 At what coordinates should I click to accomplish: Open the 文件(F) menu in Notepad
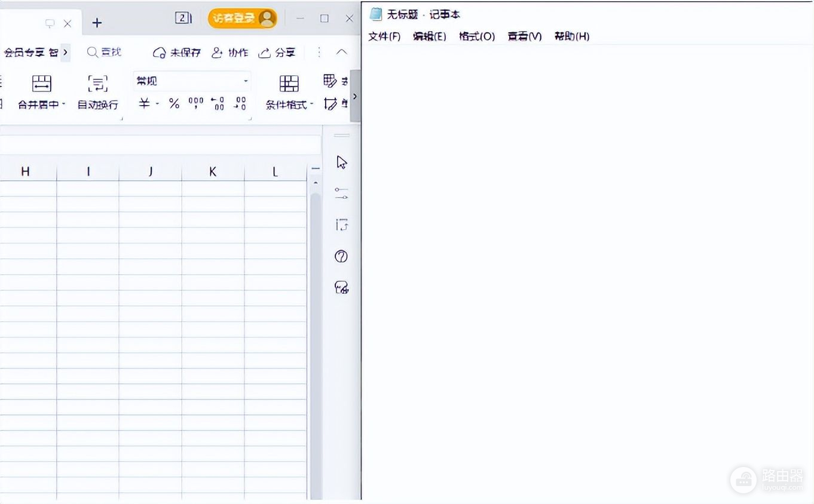click(x=384, y=36)
